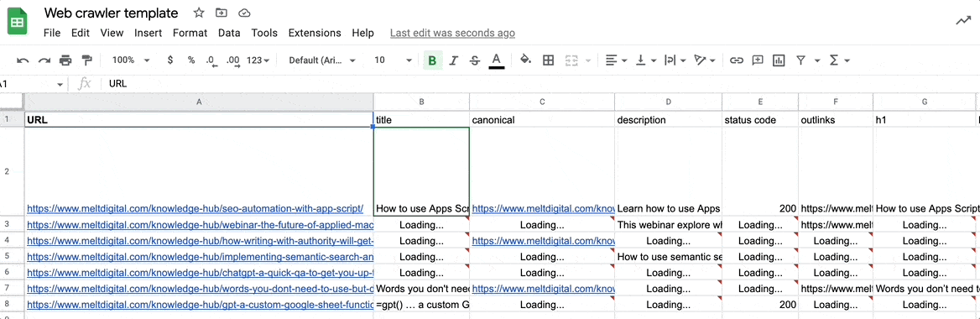
Task: Open the text color picker
Action: [497, 60]
